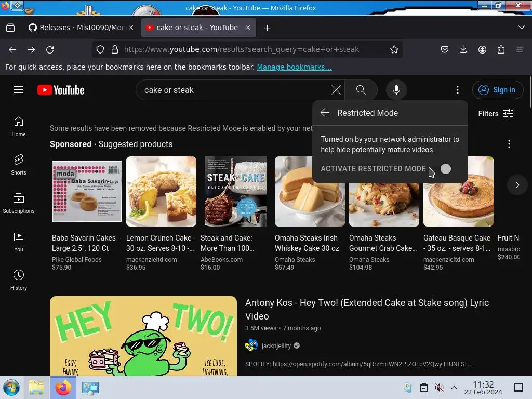The height and width of the screenshot is (399, 532).
Task: Open Firefox extensions puzzle icon
Action: click(501, 49)
